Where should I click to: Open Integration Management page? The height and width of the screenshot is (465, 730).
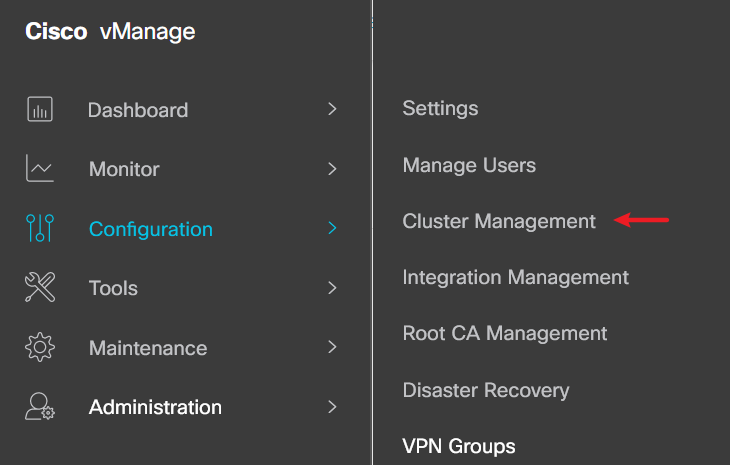click(516, 277)
